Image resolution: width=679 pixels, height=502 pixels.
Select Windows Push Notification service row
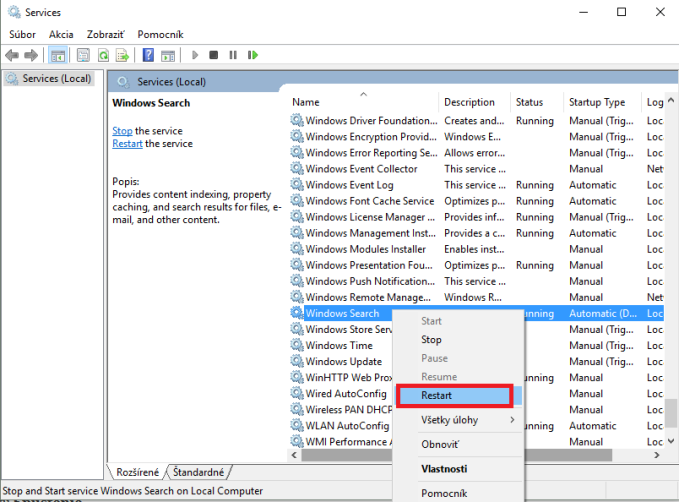pos(476,281)
